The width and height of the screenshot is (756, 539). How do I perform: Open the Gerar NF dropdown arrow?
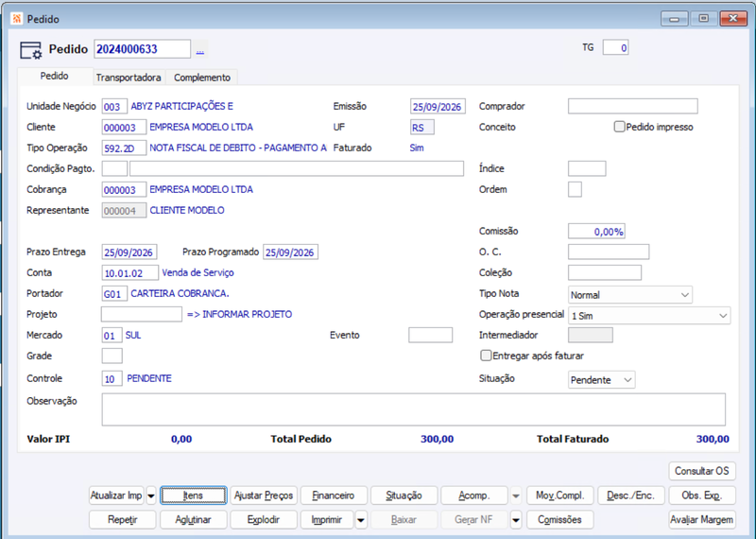click(x=516, y=520)
